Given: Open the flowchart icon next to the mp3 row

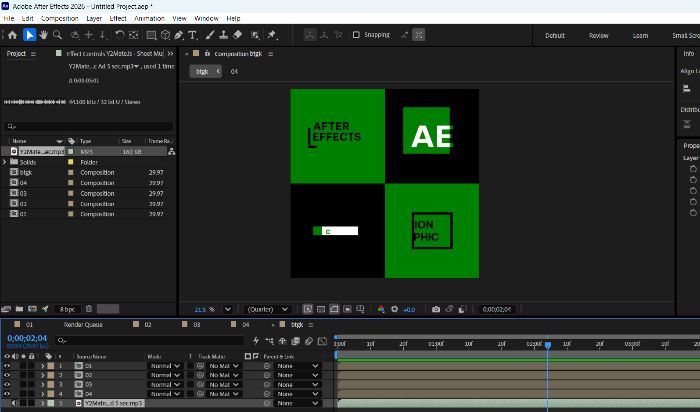Looking at the screenshot, I should point(171,152).
